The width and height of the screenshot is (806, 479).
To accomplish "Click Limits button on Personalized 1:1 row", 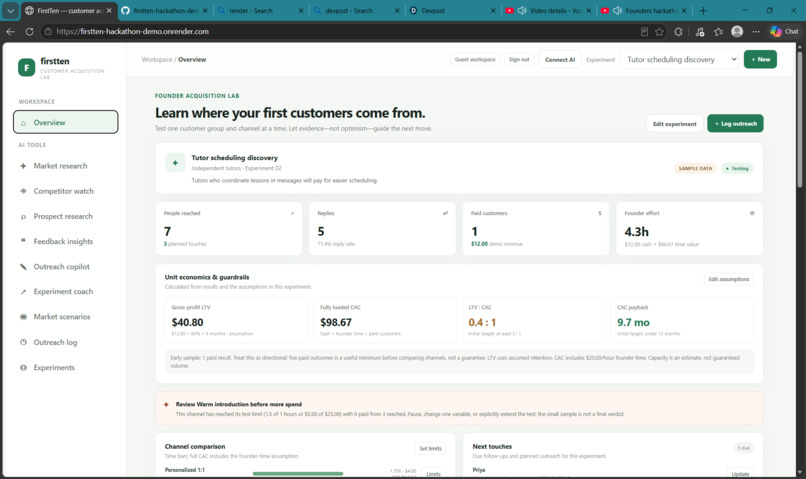I will pyautogui.click(x=433, y=473).
